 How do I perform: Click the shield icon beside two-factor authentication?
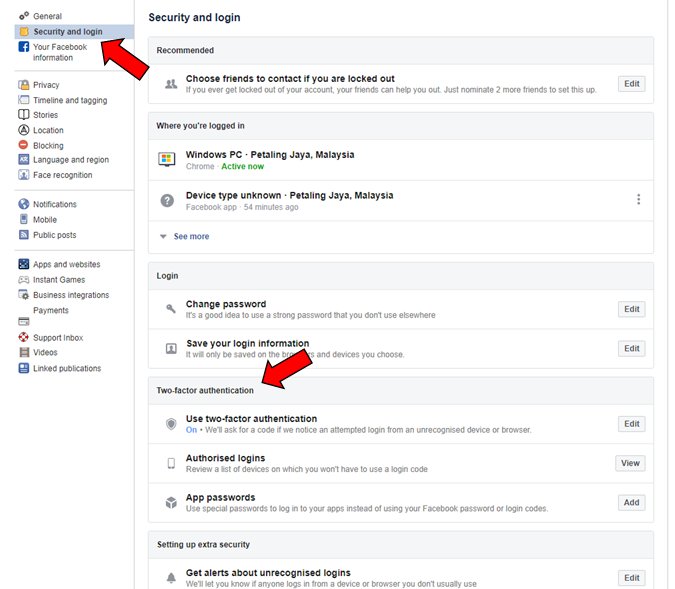click(171, 424)
